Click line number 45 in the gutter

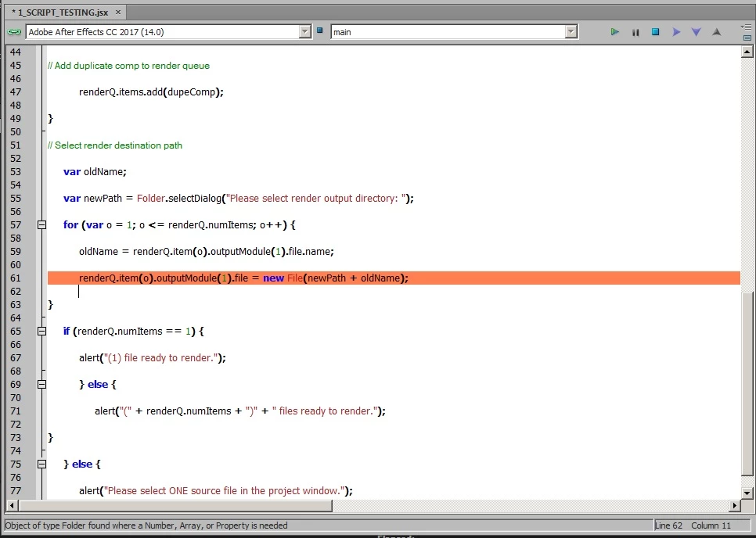[x=16, y=66]
